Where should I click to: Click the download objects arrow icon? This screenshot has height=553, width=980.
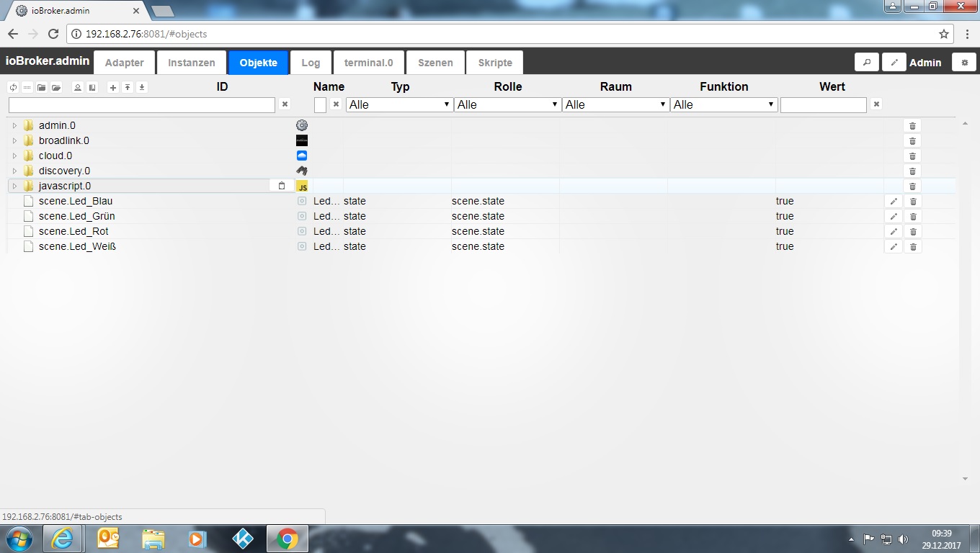point(142,87)
